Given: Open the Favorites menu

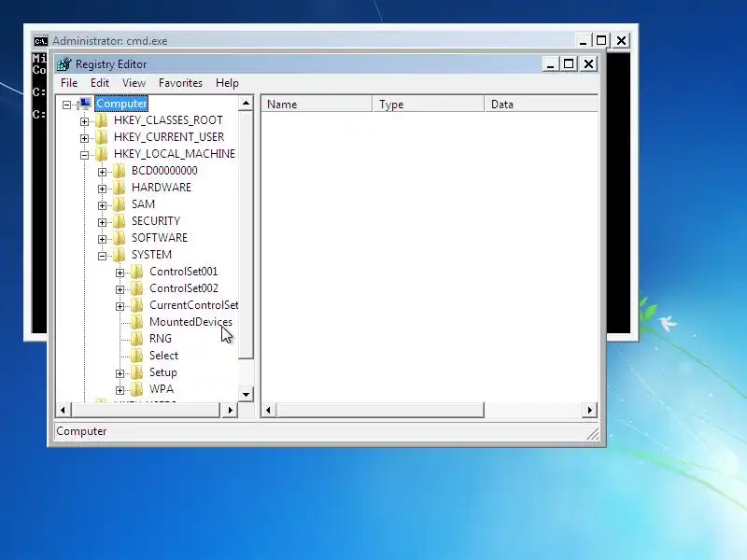Looking at the screenshot, I should [x=180, y=83].
